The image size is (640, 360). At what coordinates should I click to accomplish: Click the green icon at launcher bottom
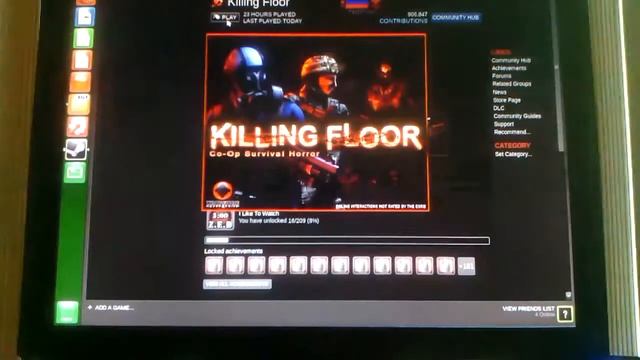pyautogui.click(x=67, y=312)
